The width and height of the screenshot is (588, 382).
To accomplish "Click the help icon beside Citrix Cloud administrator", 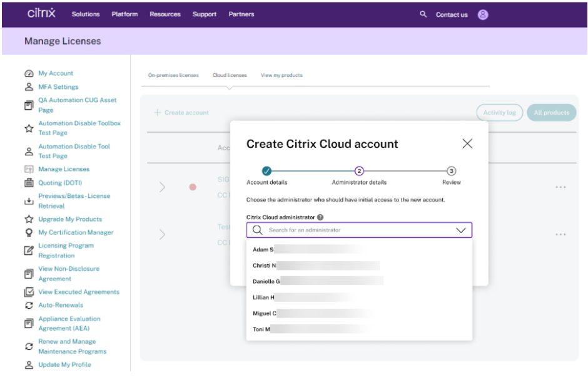I will pyautogui.click(x=320, y=217).
